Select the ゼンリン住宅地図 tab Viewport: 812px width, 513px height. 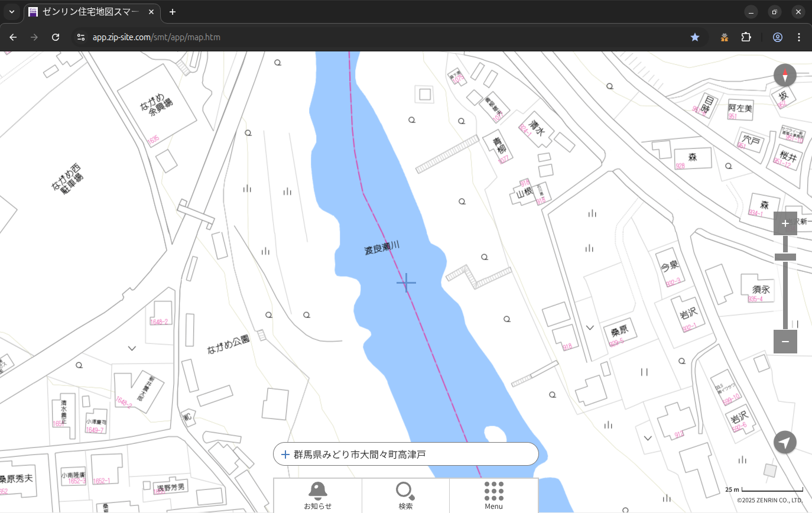[89, 12]
